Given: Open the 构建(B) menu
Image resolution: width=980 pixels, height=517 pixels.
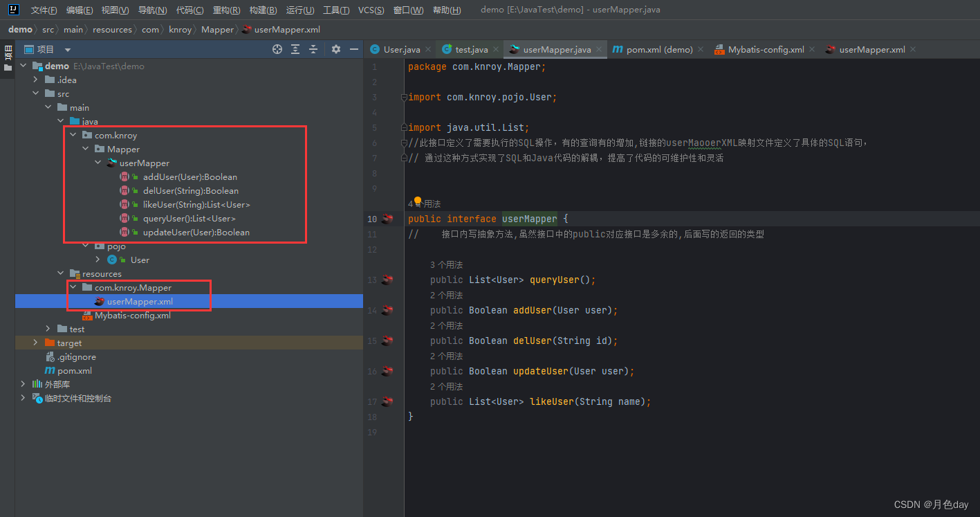Looking at the screenshot, I should click(263, 10).
